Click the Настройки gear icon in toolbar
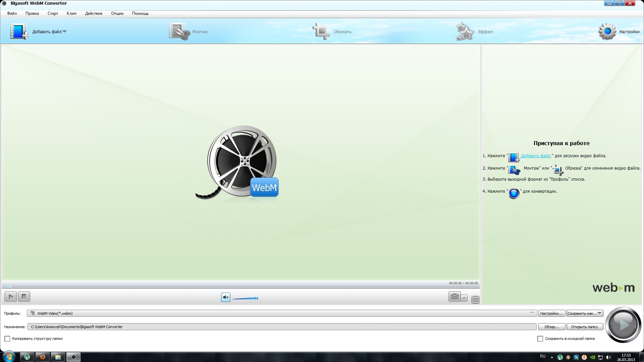Screen dimensions: 644x362 click(607, 32)
